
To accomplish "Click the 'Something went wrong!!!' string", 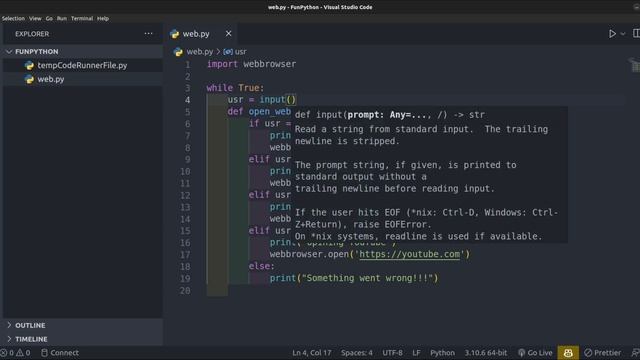I will [367, 278].
